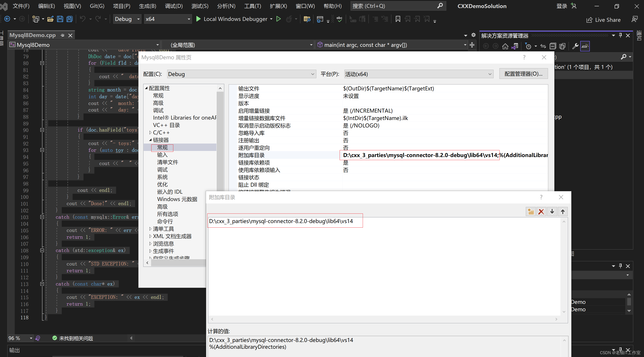Expand the C/C++ tree node

pyautogui.click(x=150, y=133)
